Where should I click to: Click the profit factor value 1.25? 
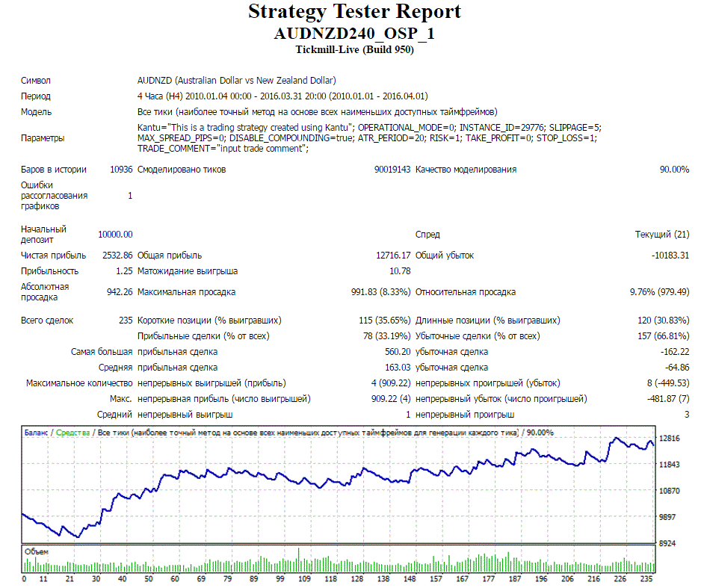pyautogui.click(x=124, y=271)
